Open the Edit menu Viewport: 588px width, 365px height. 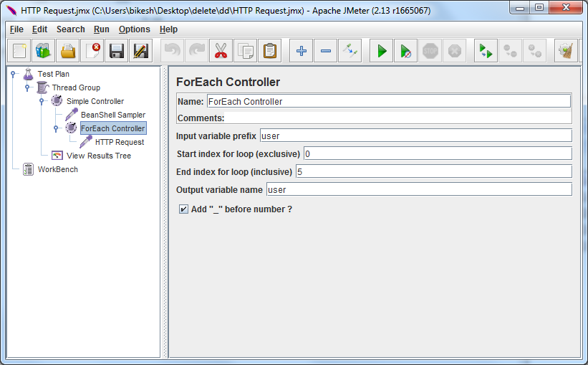point(40,29)
